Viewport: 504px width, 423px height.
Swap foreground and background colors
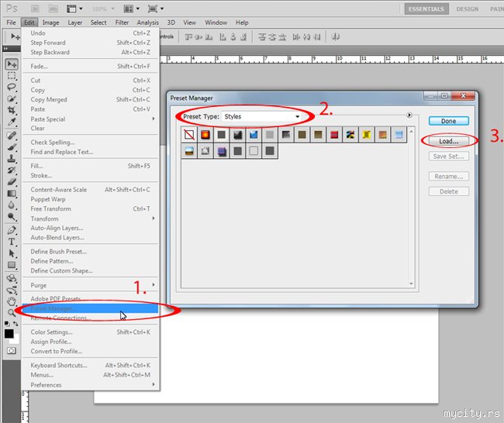(x=16, y=323)
